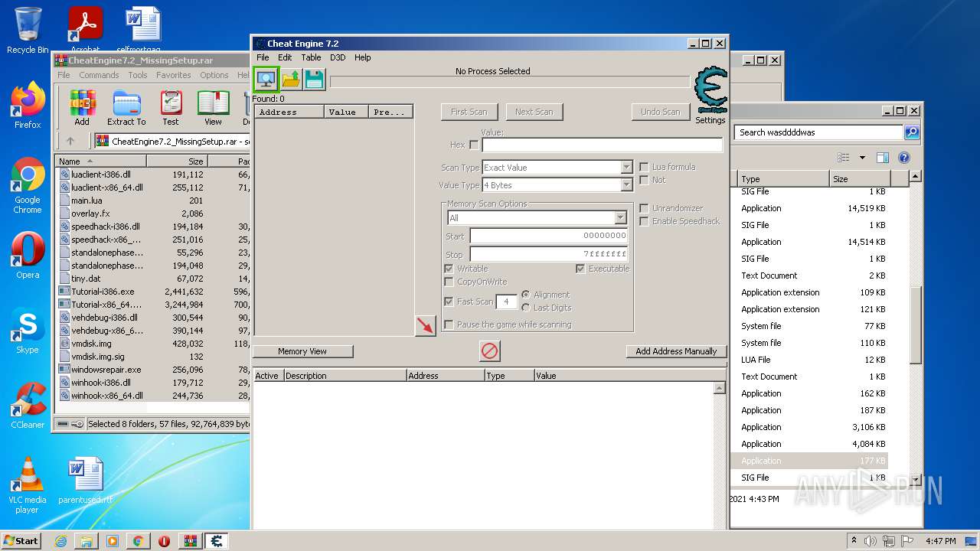Click Explorer help question mark icon
The image size is (980, 551).
[x=904, y=158]
